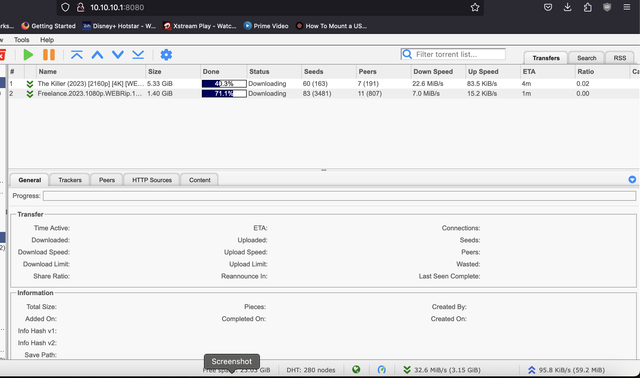Click the insecure connection lock icon
Image resolution: width=640 pixels, height=378 pixels.
coord(80,7)
